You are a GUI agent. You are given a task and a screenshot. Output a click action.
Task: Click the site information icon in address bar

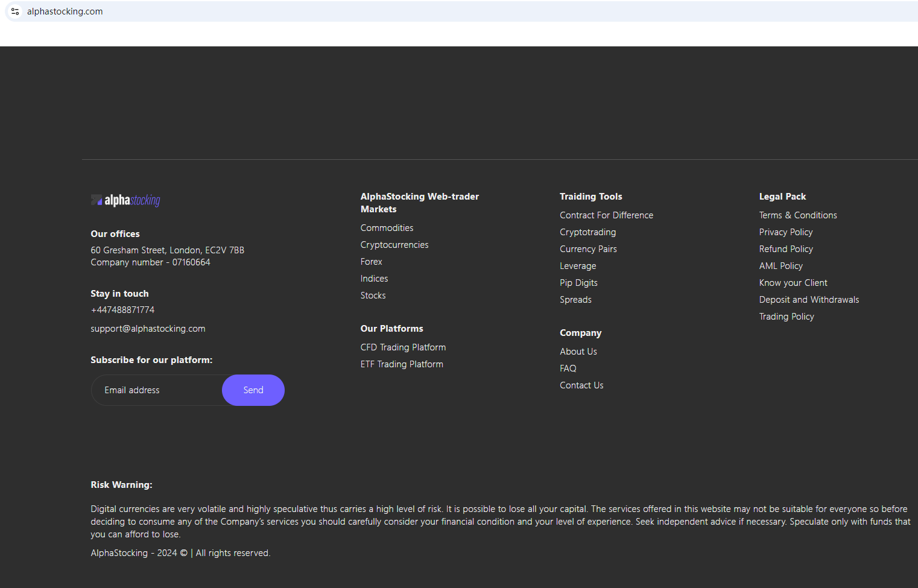[15, 11]
